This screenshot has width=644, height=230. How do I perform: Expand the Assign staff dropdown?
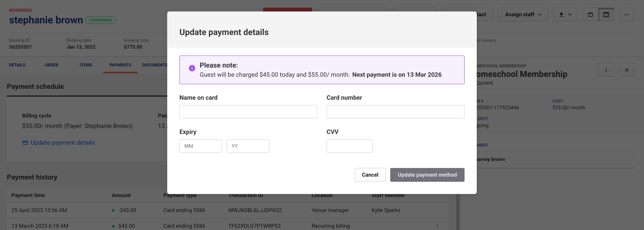523,15
